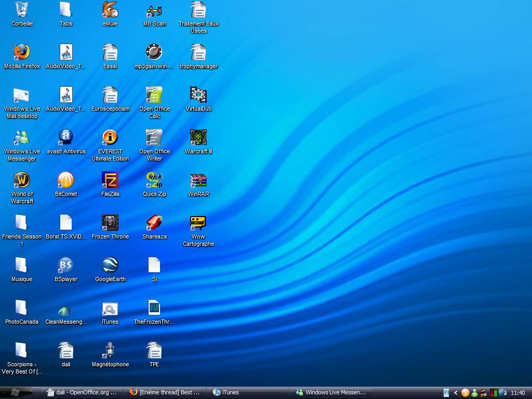Click the avast blue globe tray icon
This screenshot has height=399, width=532.
502,393
